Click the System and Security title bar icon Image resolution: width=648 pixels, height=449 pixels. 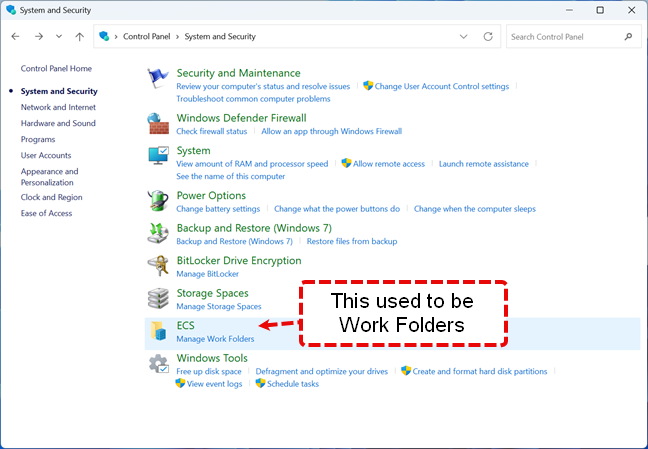(11, 10)
